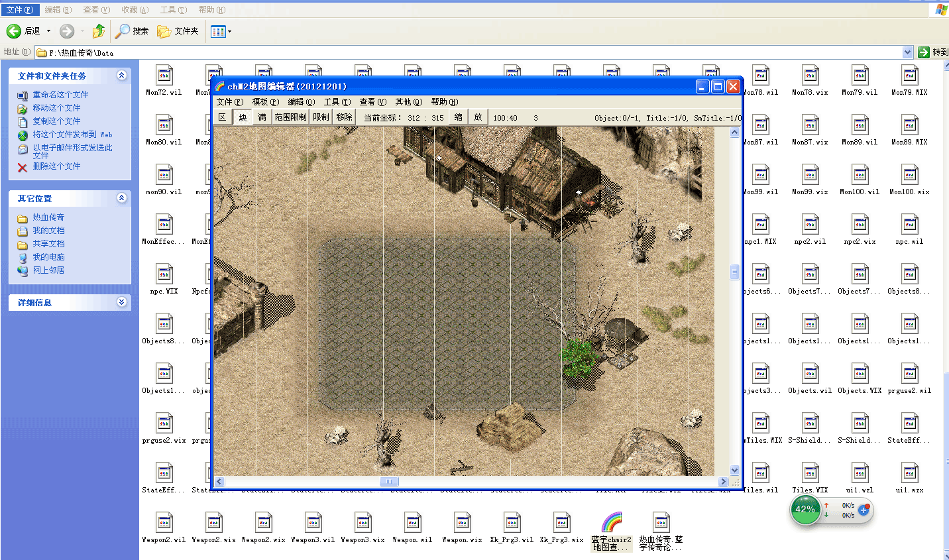This screenshot has height=560, width=949.
Task: Open the Folders pane icon
Action: (164, 31)
